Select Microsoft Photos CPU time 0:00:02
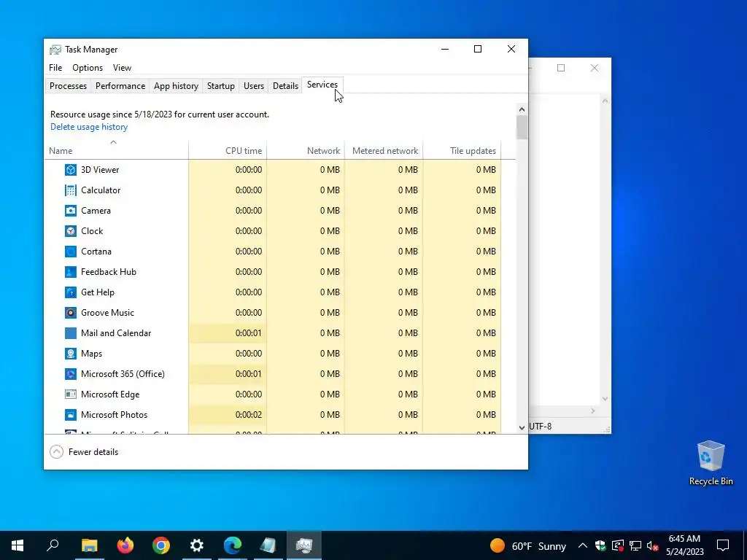The image size is (747, 560). pos(228,415)
